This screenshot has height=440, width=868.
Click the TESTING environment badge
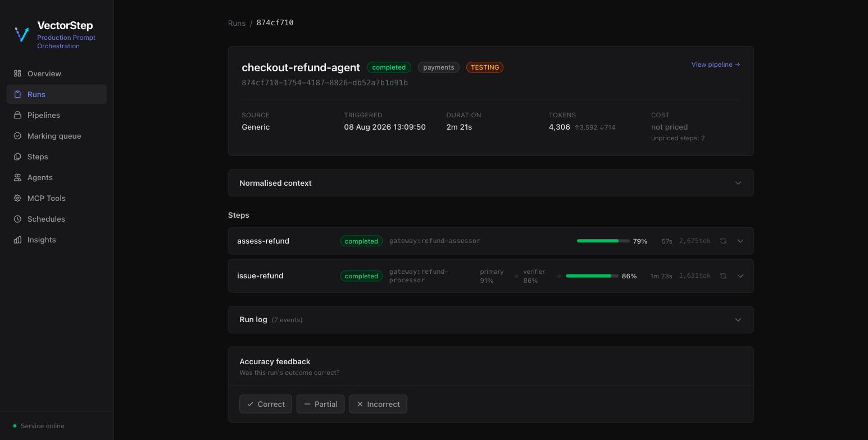485,67
